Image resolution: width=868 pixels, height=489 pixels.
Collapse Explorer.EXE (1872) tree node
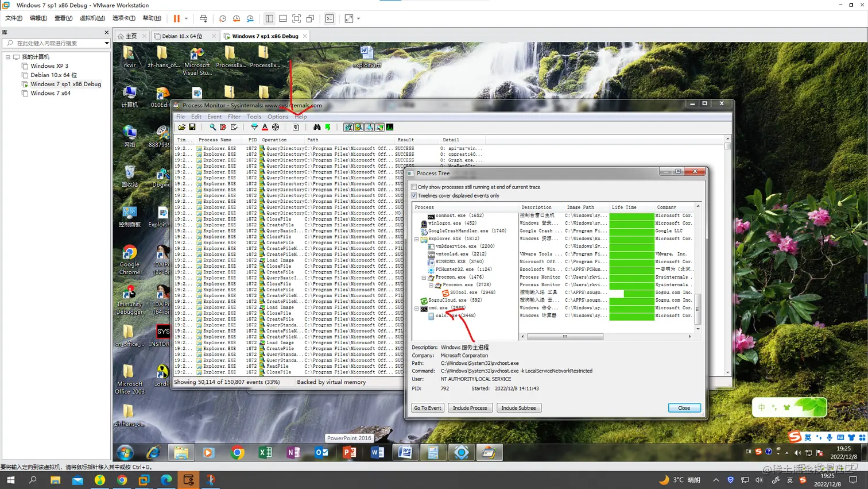[417, 238]
